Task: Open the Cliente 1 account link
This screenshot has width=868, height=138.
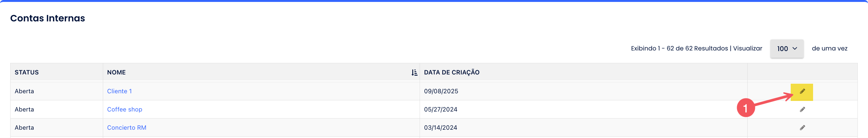Action: (x=119, y=91)
